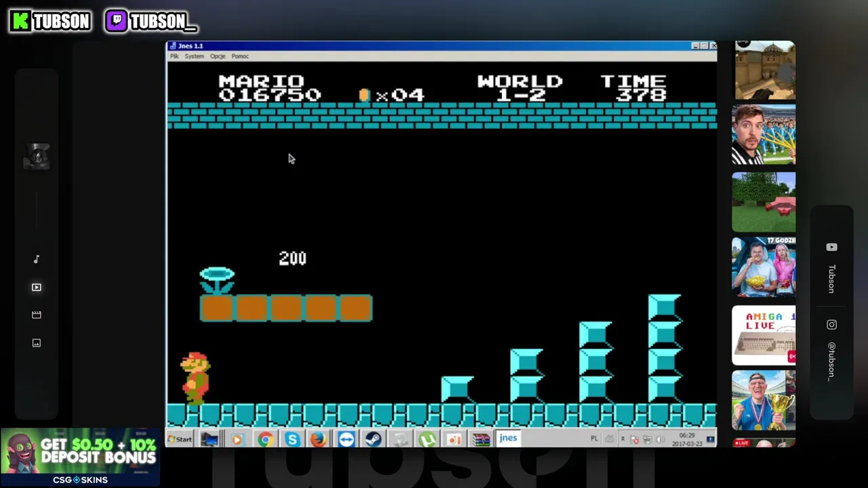Image resolution: width=868 pixels, height=488 pixels.
Task: Open the Plik menu in Jnes
Action: [x=174, y=56]
